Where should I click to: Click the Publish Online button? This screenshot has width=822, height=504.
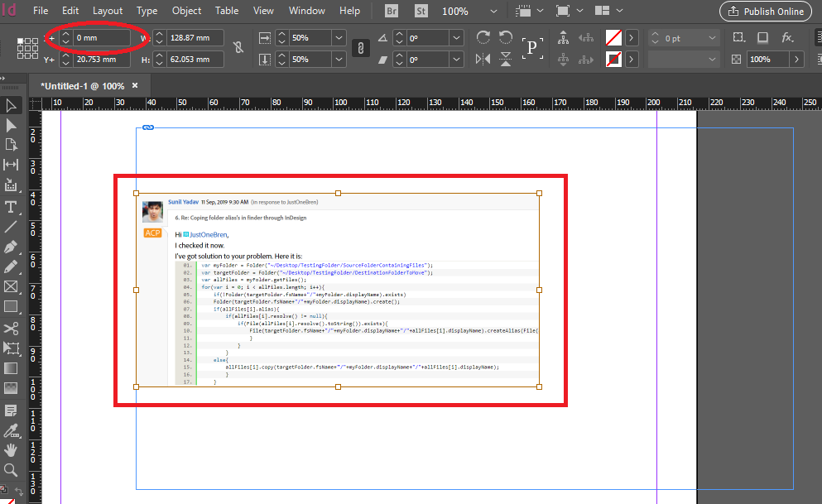click(x=766, y=11)
